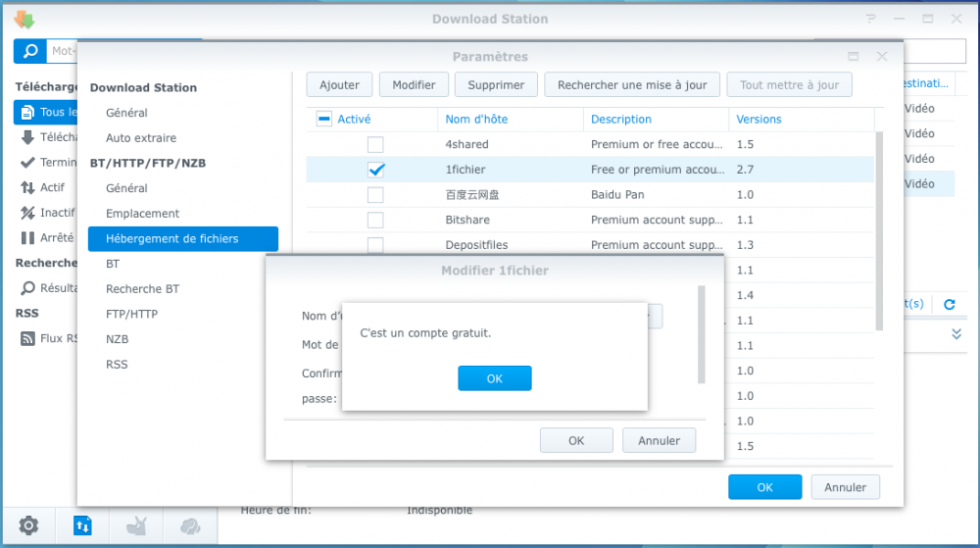980x548 pixels.
Task: Select the Terminé checkmark item
Action: click(x=47, y=163)
